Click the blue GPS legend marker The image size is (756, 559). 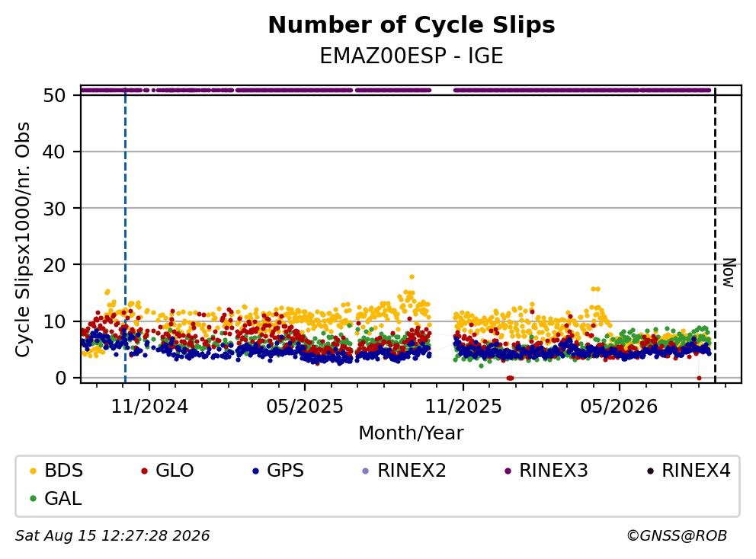[255, 471]
